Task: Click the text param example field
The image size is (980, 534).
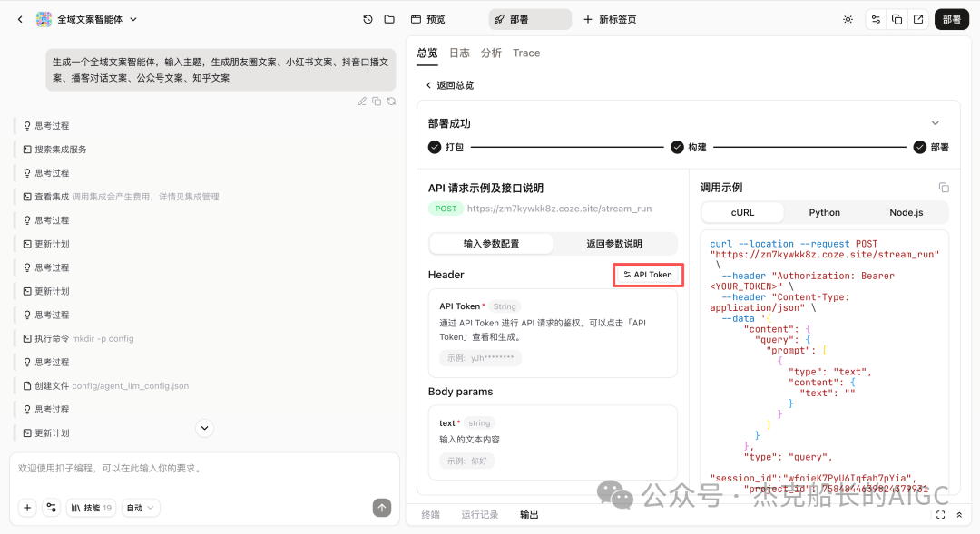Action: 467,461
